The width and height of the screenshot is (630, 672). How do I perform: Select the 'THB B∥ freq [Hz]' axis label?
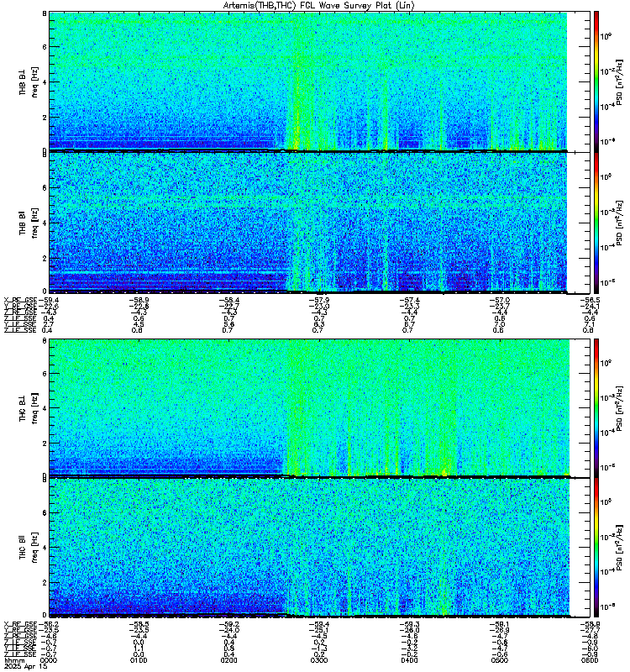coord(29,223)
